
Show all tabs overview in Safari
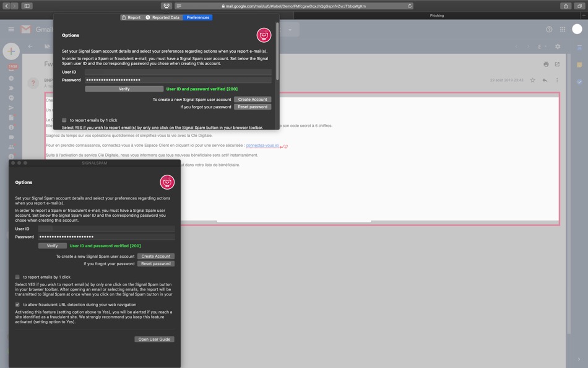click(579, 6)
